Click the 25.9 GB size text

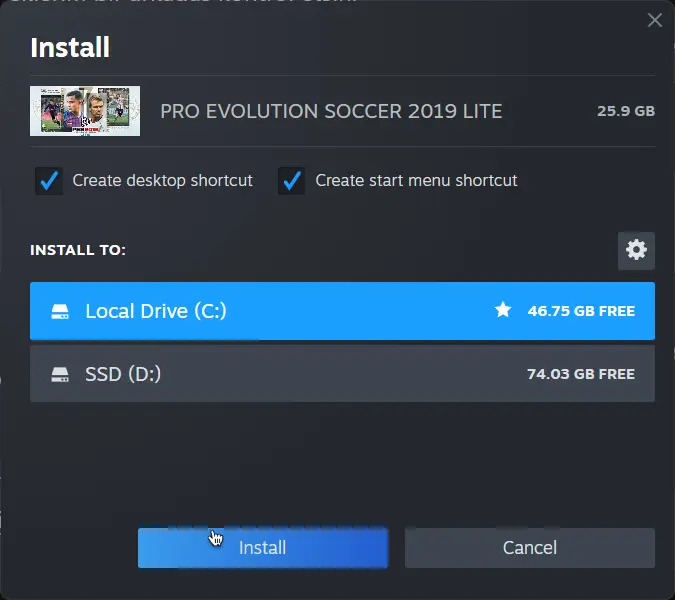626,111
